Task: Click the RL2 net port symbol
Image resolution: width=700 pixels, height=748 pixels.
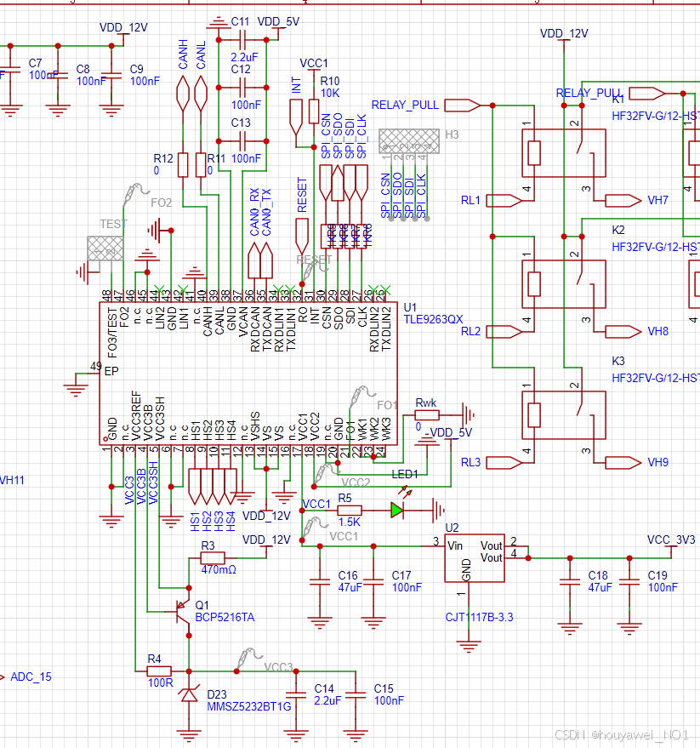Action: click(x=504, y=332)
